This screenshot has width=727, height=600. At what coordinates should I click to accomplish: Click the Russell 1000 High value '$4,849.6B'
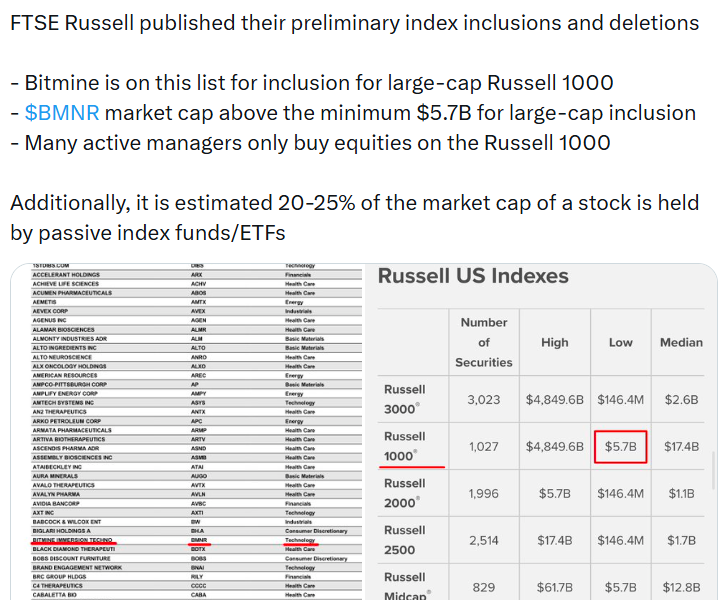pyautogui.click(x=555, y=447)
